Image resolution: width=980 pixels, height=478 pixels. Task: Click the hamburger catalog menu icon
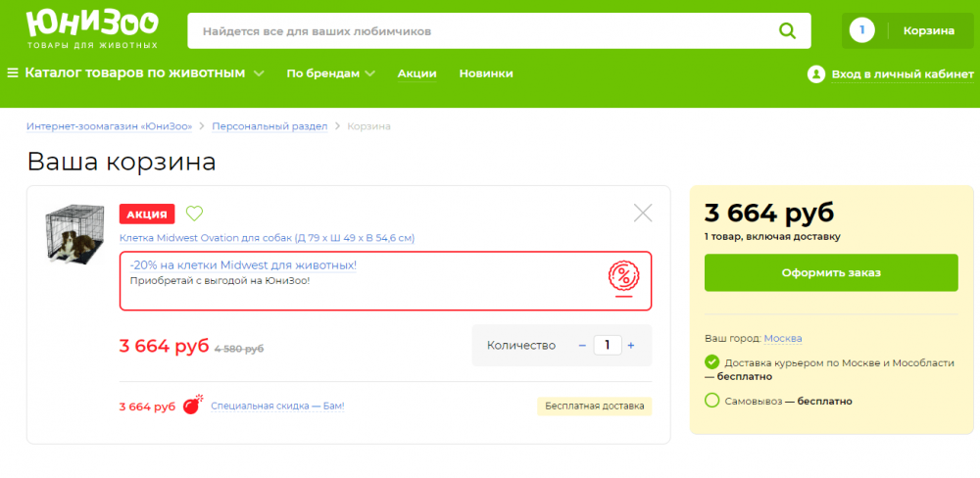13,73
